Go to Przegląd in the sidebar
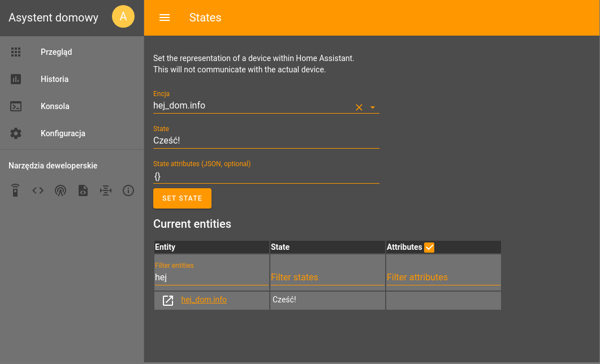600x364 pixels. click(56, 52)
